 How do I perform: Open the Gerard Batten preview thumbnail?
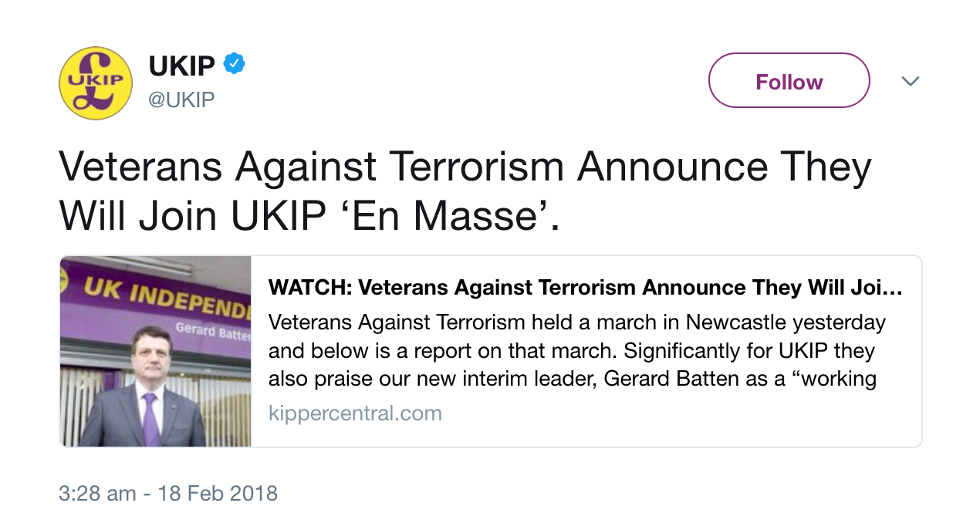155,352
